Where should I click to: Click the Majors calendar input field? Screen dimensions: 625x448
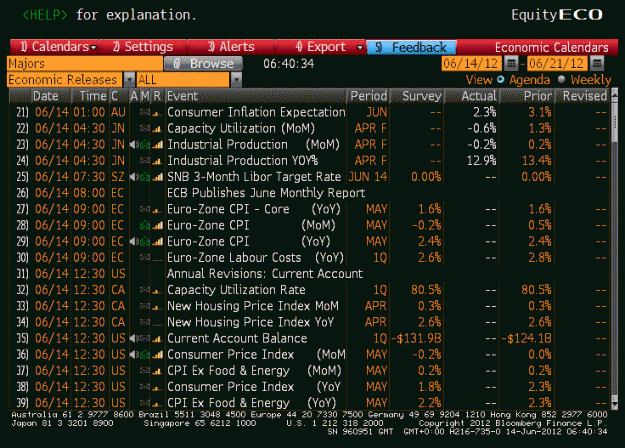coord(85,63)
